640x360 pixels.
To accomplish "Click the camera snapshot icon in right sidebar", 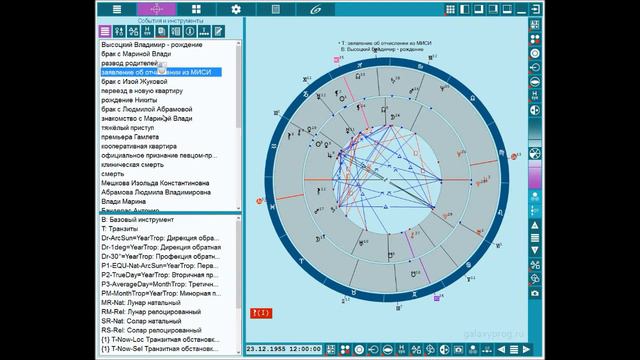I will 535,293.
